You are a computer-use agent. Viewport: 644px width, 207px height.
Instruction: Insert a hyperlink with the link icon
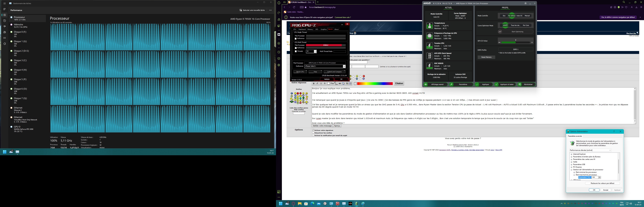[x=340, y=84]
